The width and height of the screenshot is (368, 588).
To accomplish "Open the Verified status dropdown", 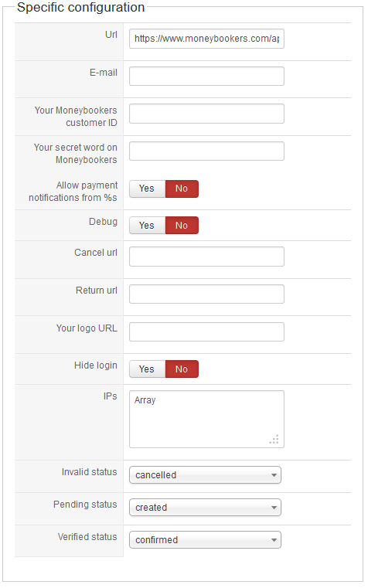I will pos(205,540).
